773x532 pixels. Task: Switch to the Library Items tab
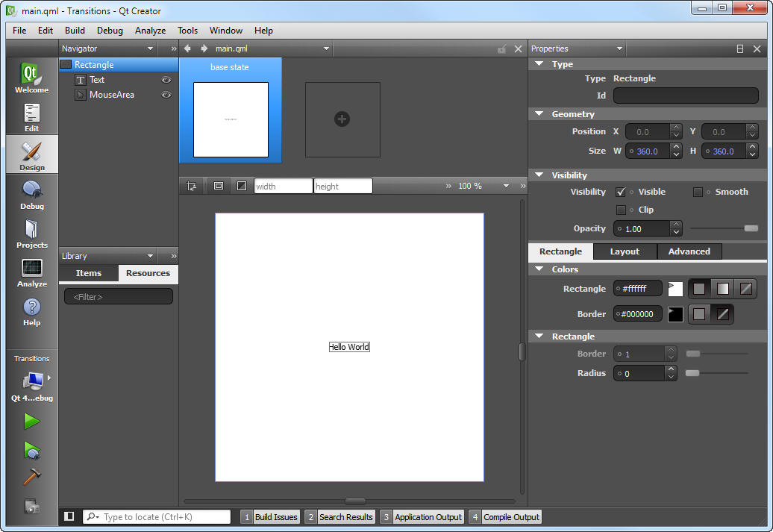coord(89,273)
